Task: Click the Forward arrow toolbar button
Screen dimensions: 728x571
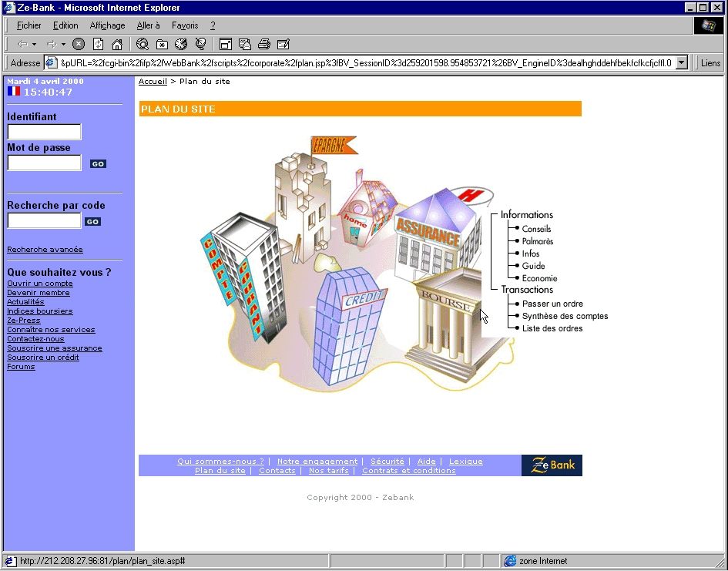Action: [52, 45]
